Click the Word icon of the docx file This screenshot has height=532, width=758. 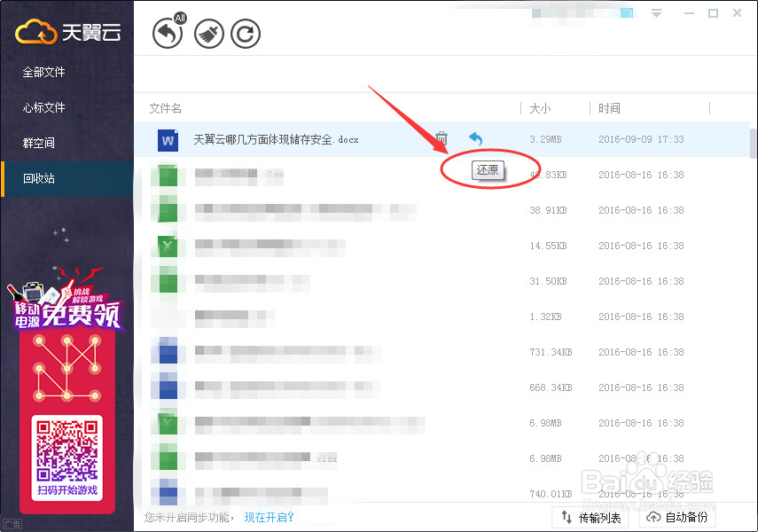168,140
